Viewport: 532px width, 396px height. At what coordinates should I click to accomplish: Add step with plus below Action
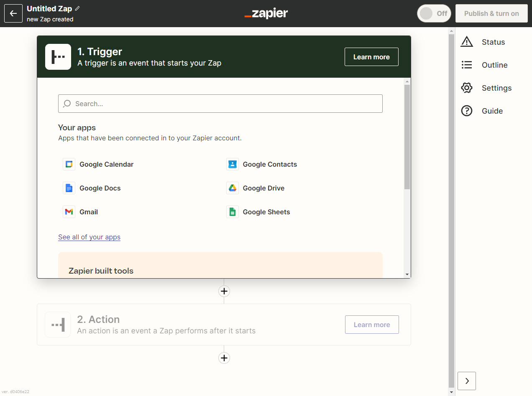[224, 358]
